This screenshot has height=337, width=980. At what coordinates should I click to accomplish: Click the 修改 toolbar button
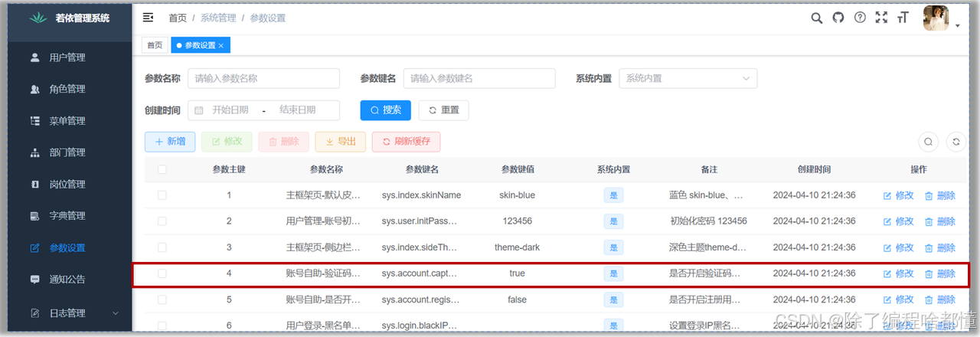click(x=227, y=142)
